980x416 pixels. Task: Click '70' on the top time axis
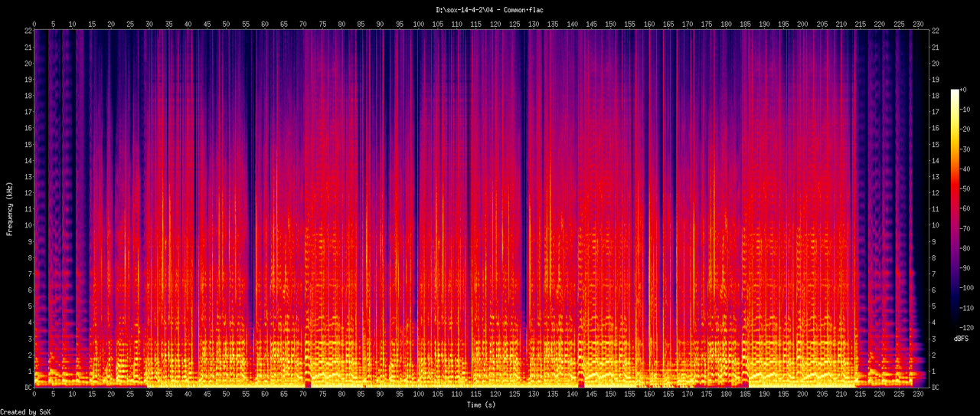pos(302,24)
